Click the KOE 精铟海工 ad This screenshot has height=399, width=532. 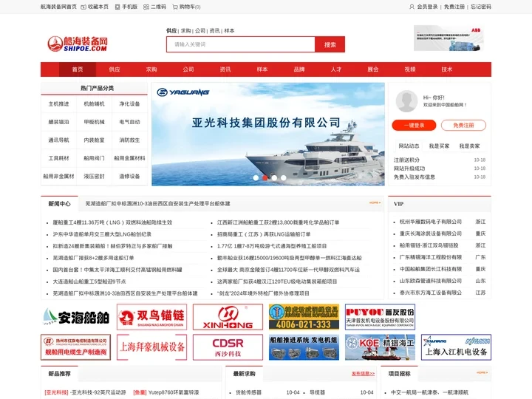coord(380,347)
